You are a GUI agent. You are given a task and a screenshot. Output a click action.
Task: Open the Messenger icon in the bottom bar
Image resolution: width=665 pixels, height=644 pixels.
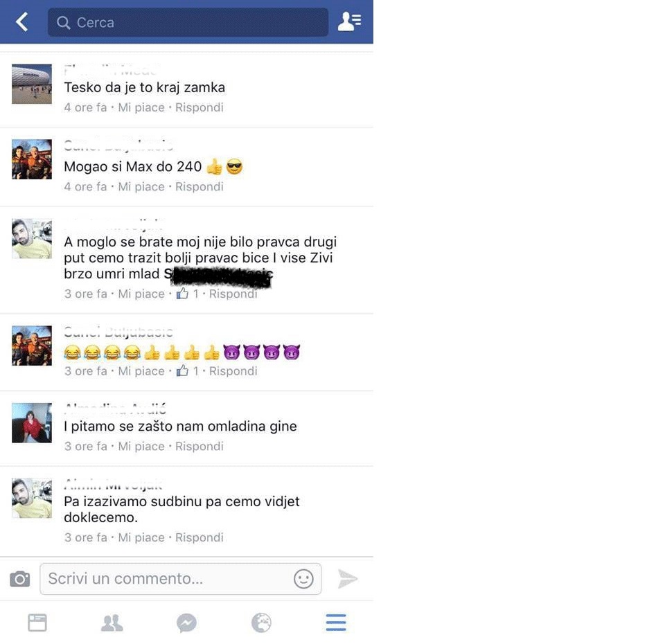(186, 623)
